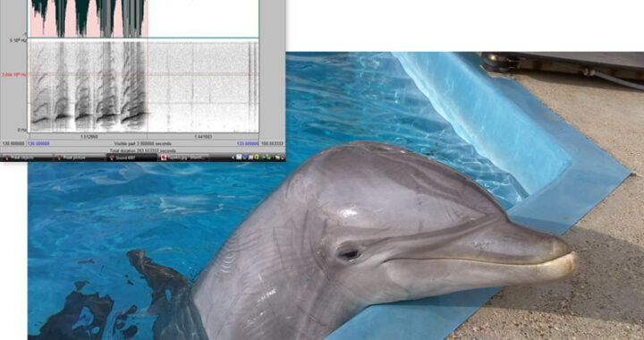Open the Praat picture taskbar window

[80, 157]
